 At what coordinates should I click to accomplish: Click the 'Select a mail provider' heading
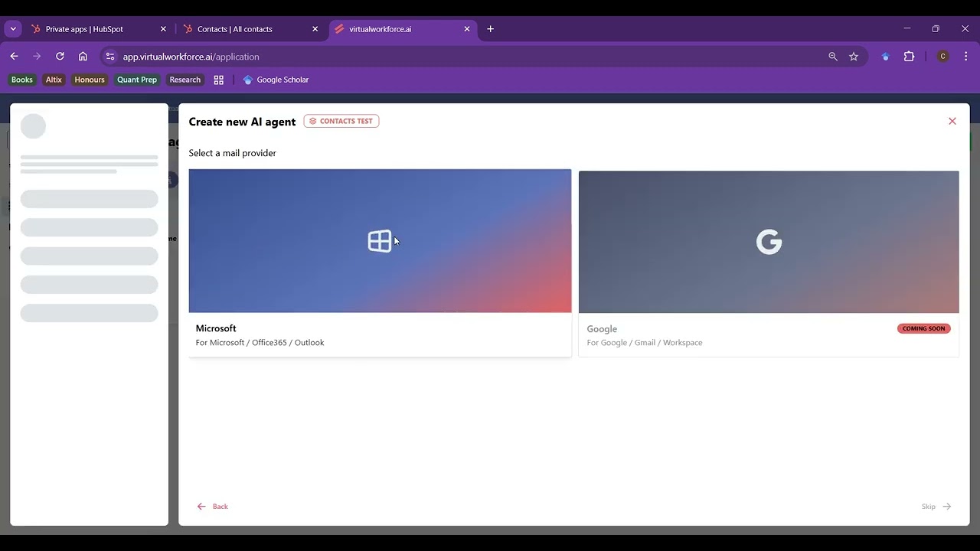coord(233,153)
